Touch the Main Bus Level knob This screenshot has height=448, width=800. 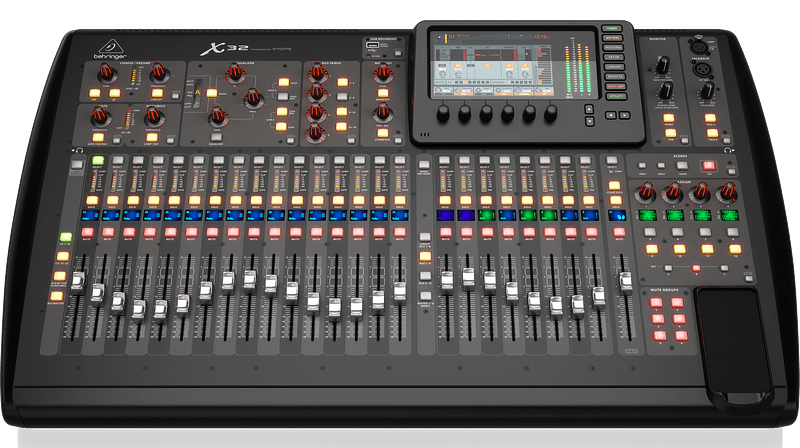pos(383,74)
